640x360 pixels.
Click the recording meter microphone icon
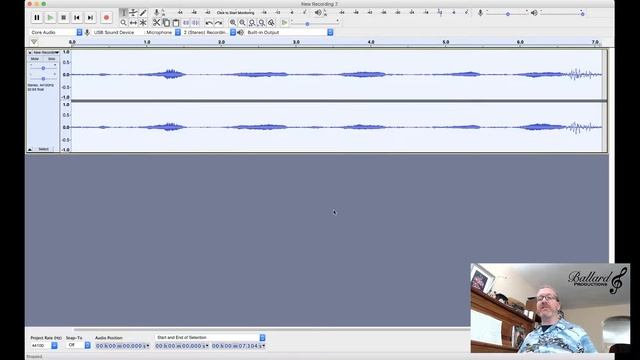pyautogui.click(x=156, y=13)
